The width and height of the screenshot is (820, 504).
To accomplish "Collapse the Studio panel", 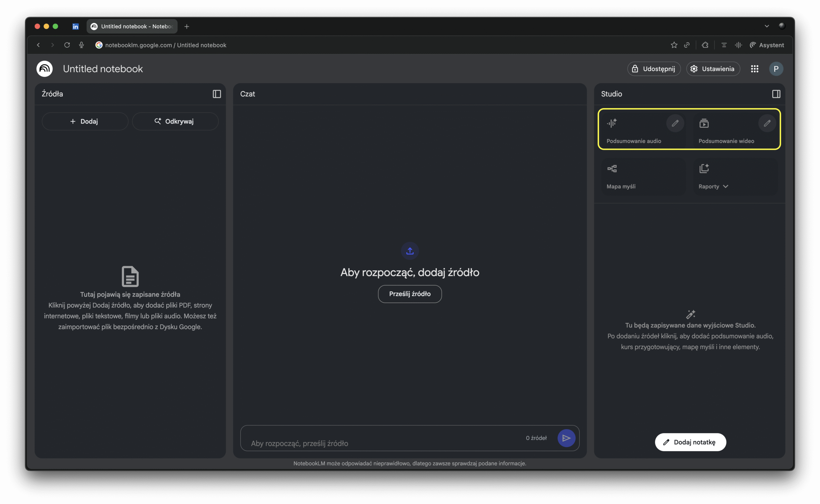I will (x=776, y=94).
